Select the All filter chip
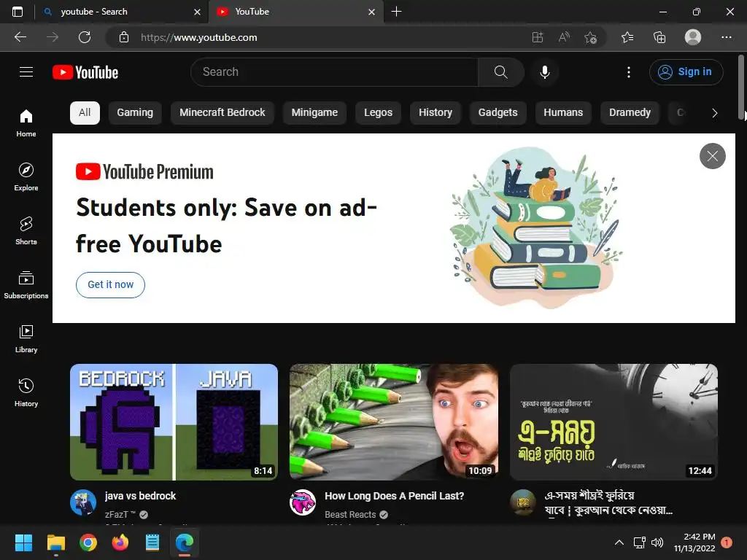The height and width of the screenshot is (560, 747). click(85, 113)
